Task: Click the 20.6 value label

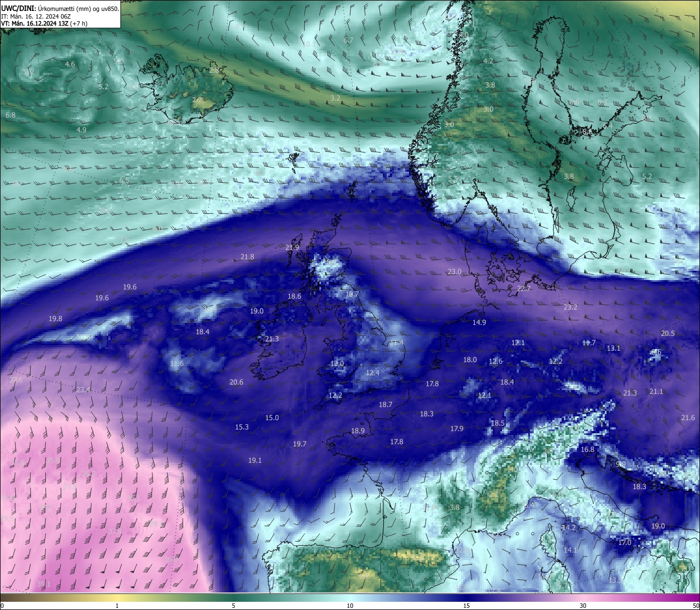Action: (236, 382)
